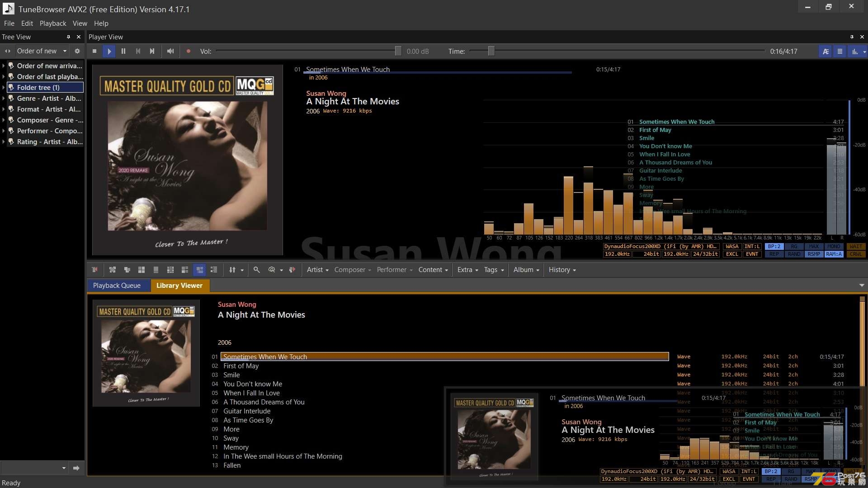This screenshot has width=868, height=488.
Task: Click the second library toolbar layout icon
Action: (x=113, y=270)
